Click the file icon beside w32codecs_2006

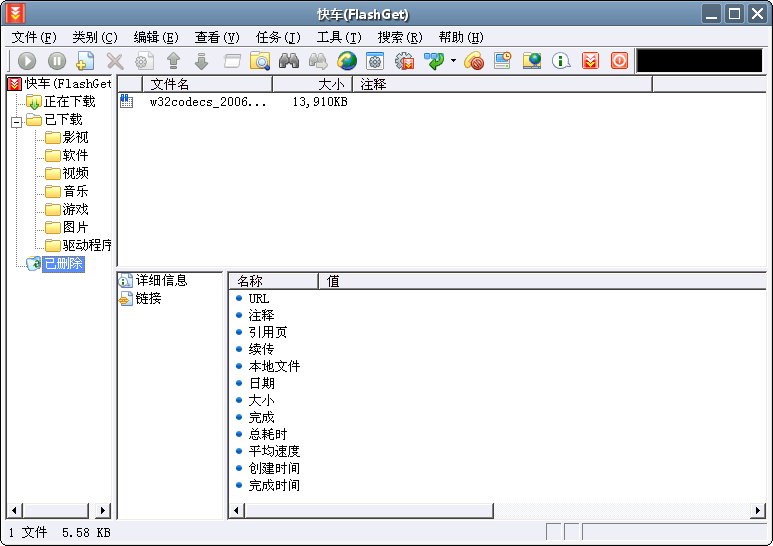point(127,102)
